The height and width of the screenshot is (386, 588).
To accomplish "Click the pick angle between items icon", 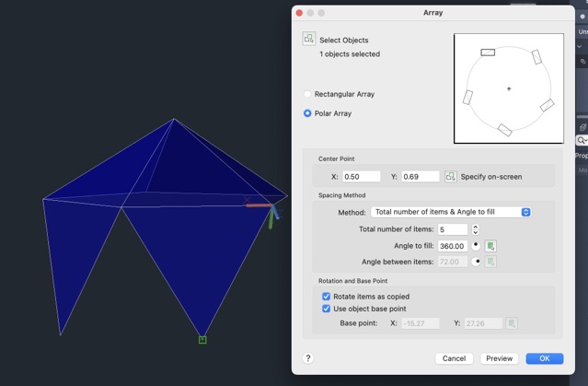I will [x=490, y=262].
